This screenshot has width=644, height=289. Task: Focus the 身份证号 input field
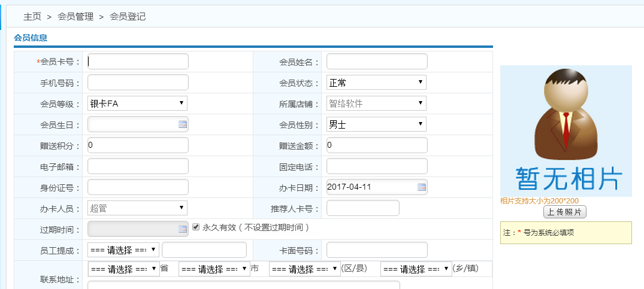pos(138,187)
